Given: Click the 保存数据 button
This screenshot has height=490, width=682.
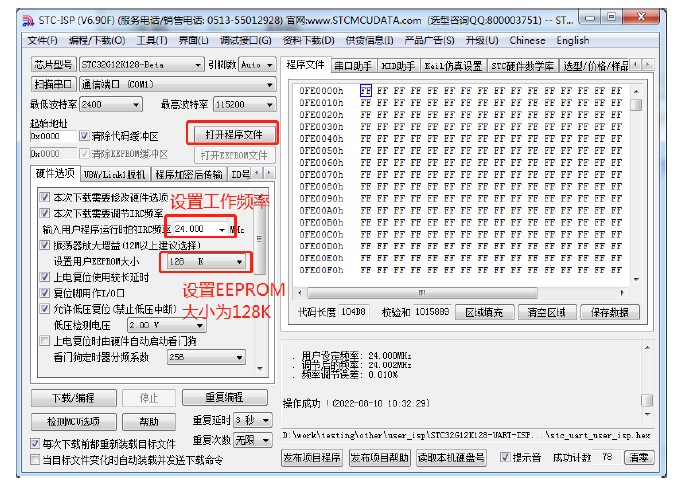Looking at the screenshot, I should click(609, 312).
